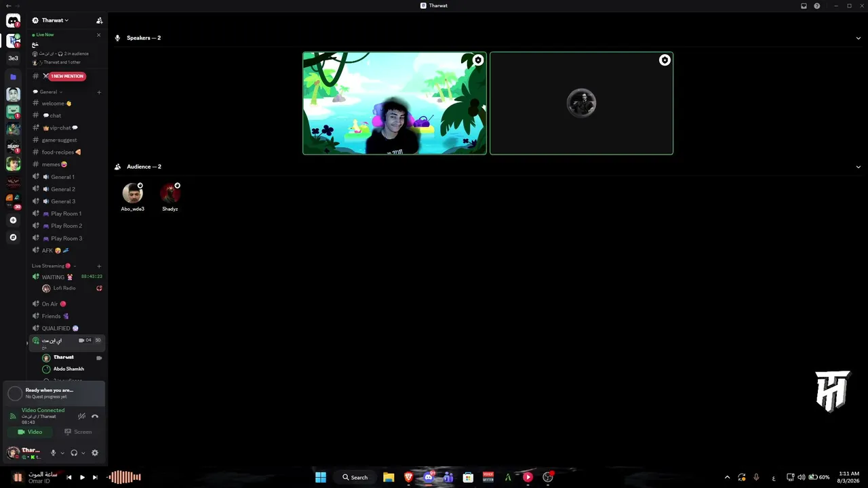The image size is (868, 488).
Task: Join Play Room 2 voice channel
Action: point(66,226)
